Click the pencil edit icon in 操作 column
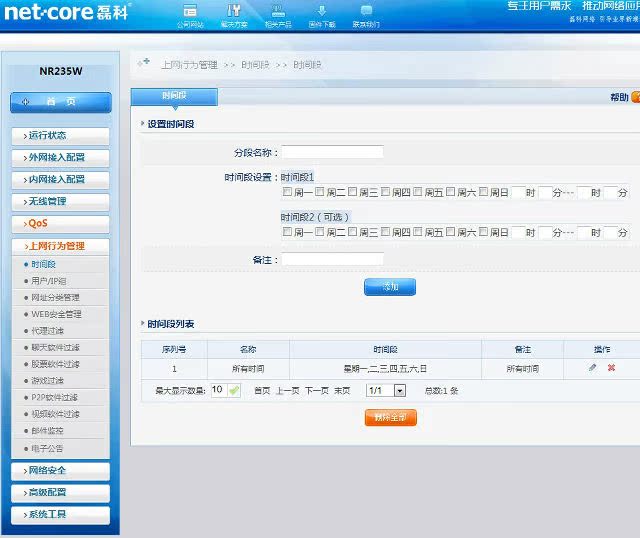This screenshot has width=640, height=538. [593, 368]
